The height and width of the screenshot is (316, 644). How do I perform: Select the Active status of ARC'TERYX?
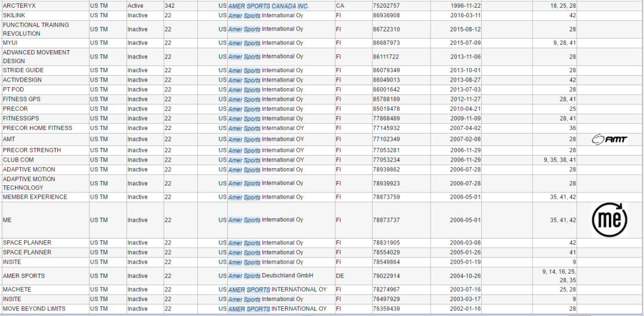135,6
